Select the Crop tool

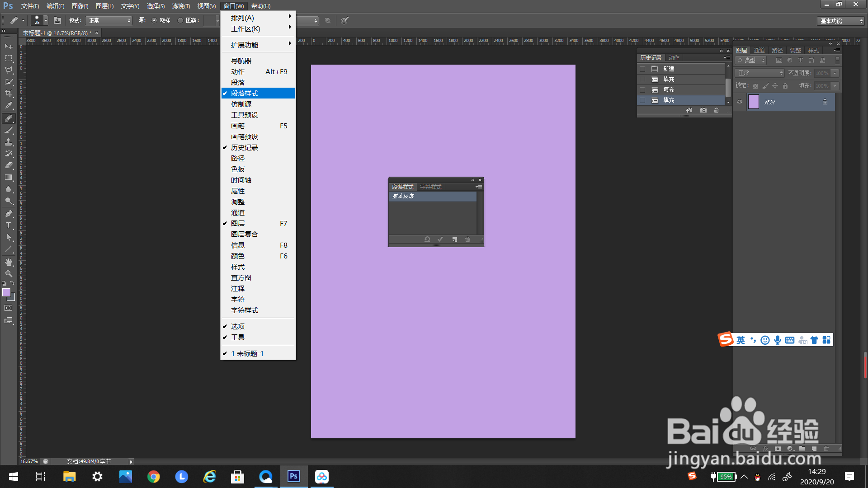coord(9,94)
